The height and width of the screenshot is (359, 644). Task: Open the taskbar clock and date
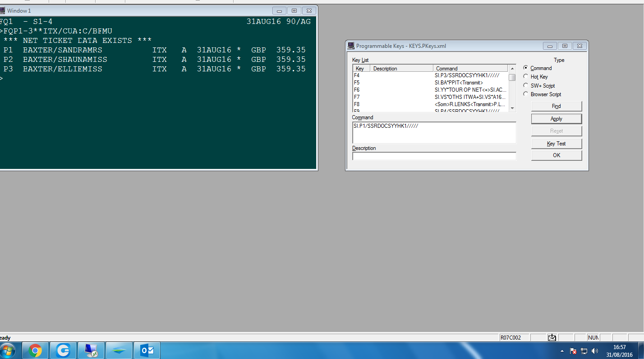pos(620,351)
